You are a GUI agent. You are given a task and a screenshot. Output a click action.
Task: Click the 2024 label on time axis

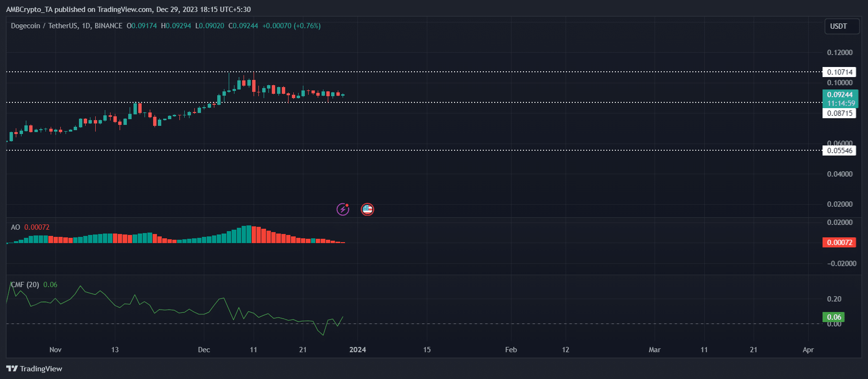(x=357, y=350)
